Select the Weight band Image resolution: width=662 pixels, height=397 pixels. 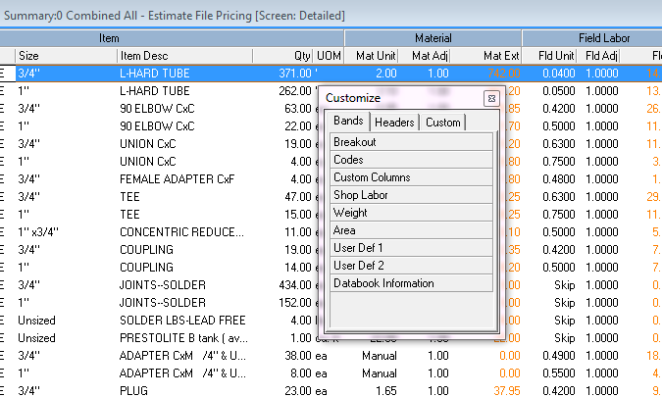click(x=411, y=213)
